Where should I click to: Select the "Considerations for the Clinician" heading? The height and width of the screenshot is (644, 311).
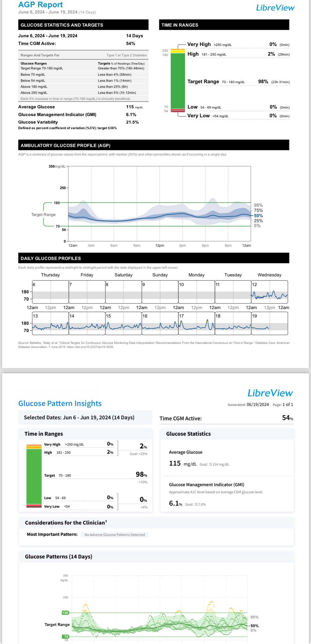click(x=66, y=523)
